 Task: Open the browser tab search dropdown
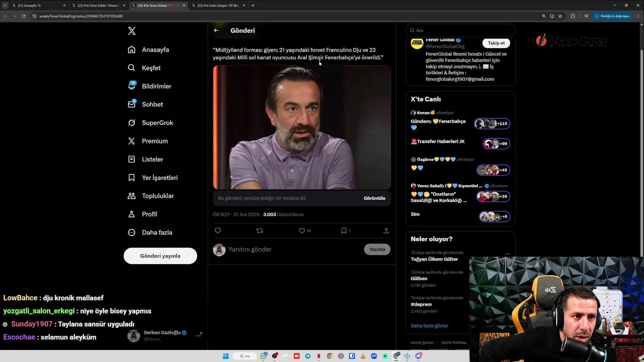5,6
